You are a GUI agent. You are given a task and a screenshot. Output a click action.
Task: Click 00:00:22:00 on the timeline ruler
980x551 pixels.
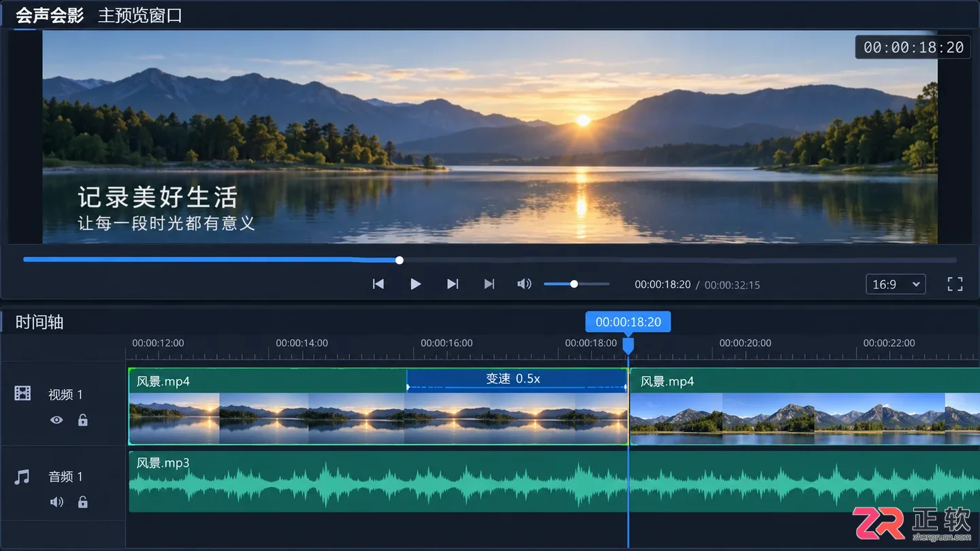[x=889, y=343]
